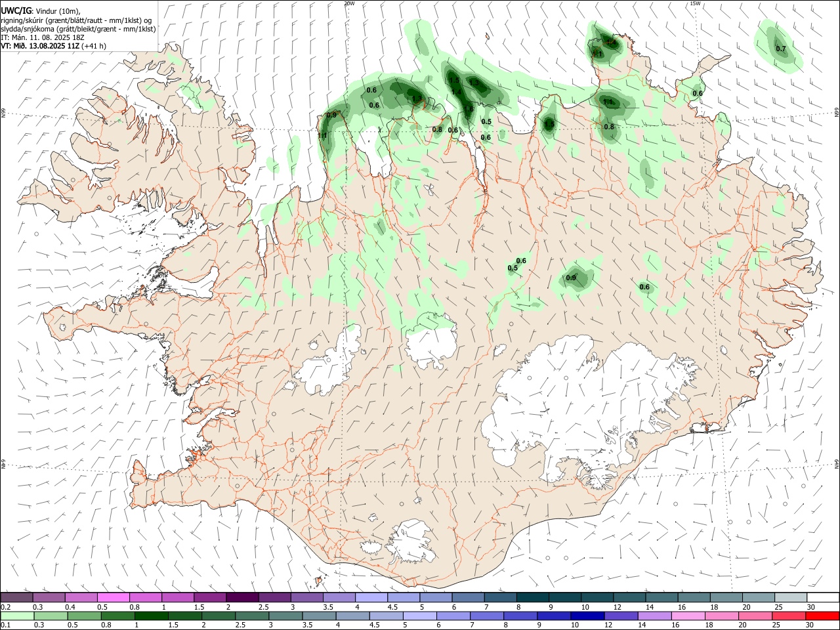Screen dimensions: 840x630
Task: Click the bold 'VT: Mið. 13.08.2025 11Z' time
Action: click(39, 46)
